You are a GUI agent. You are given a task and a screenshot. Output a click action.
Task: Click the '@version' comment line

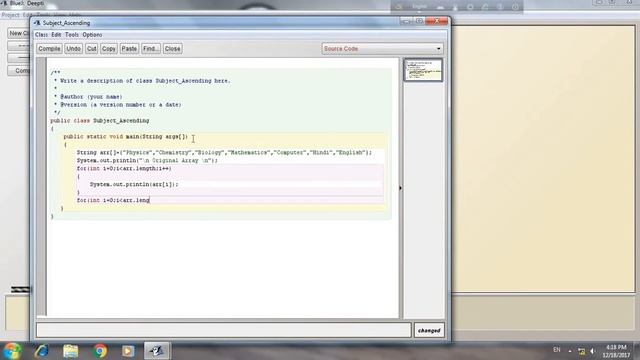point(118,104)
